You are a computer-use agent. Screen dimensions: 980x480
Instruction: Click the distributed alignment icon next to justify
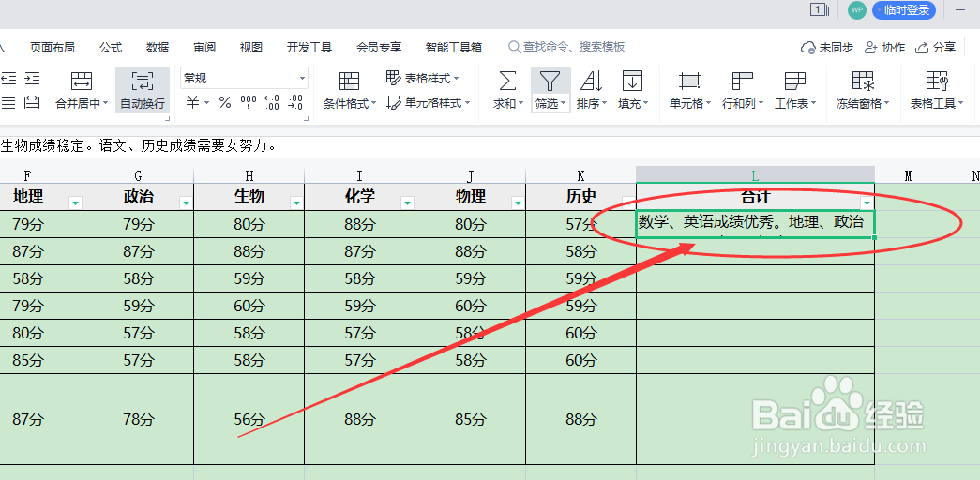(x=32, y=102)
